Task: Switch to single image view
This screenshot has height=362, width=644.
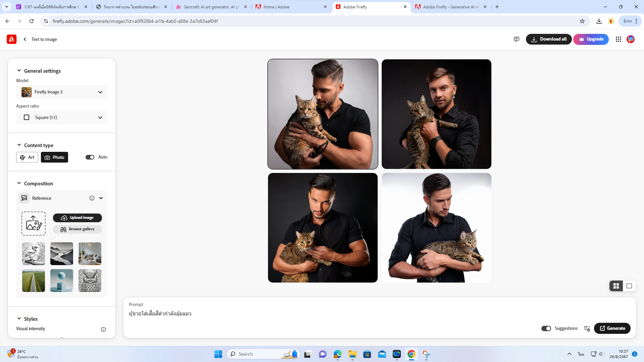Action: pyautogui.click(x=629, y=286)
